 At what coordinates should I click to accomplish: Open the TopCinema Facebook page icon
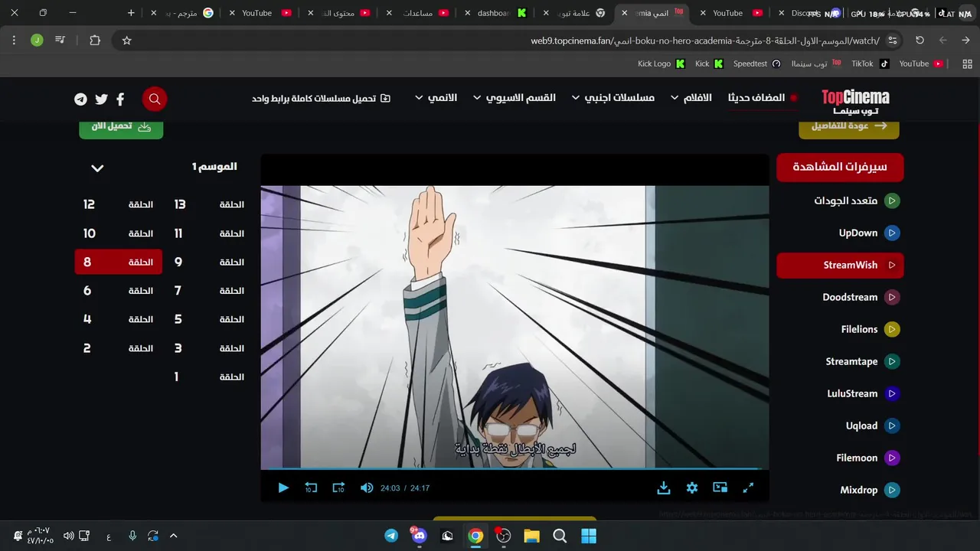[x=120, y=99]
